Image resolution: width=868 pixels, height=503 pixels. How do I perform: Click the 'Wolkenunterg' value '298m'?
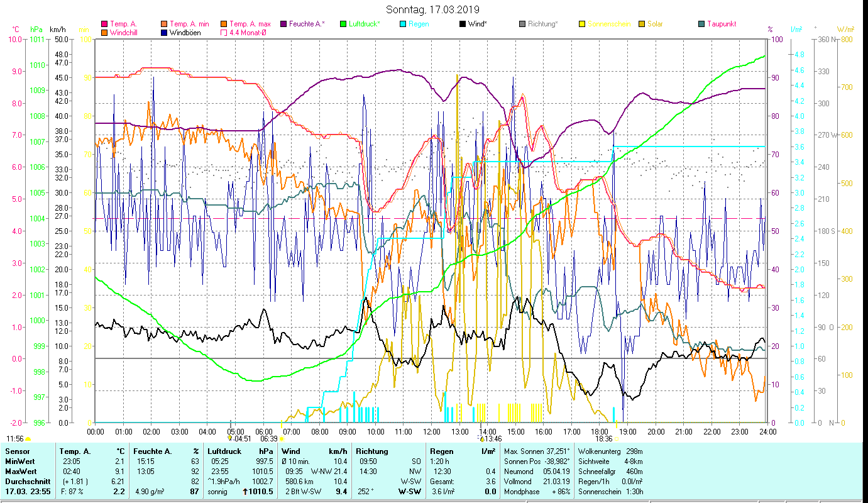[x=635, y=451]
